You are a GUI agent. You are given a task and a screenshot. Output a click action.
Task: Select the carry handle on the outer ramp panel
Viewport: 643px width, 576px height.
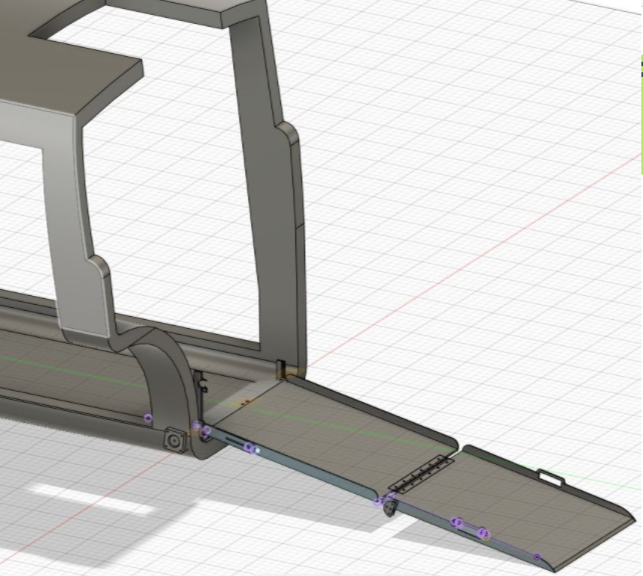tap(550, 477)
